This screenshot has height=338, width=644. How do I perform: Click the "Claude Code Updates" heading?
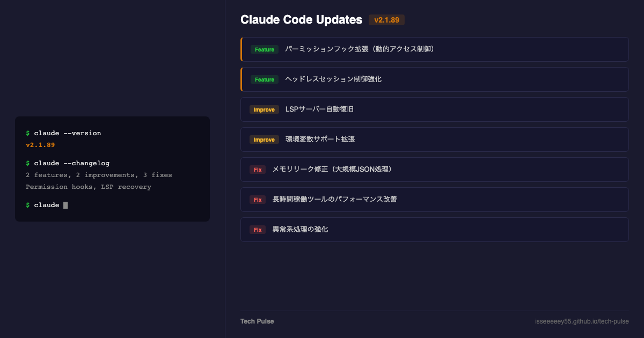click(x=301, y=20)
